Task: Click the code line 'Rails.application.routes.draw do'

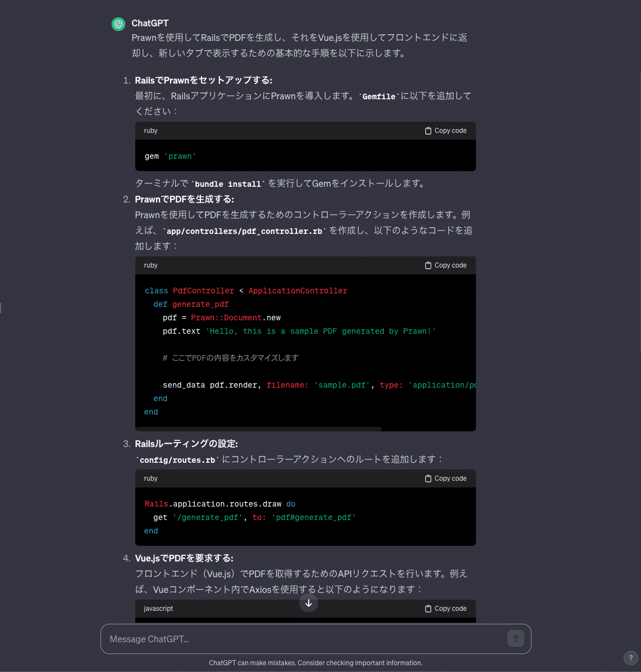Action: click(x=220, y=504)
